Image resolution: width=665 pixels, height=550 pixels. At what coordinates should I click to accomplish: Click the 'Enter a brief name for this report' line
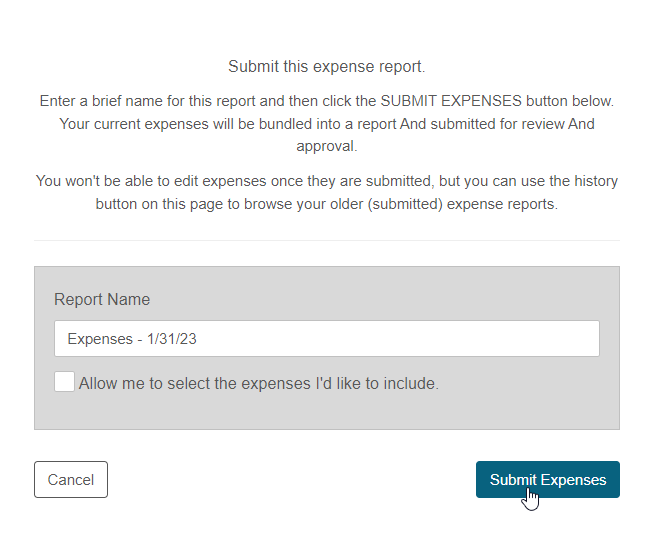click(x=327, y=101)
